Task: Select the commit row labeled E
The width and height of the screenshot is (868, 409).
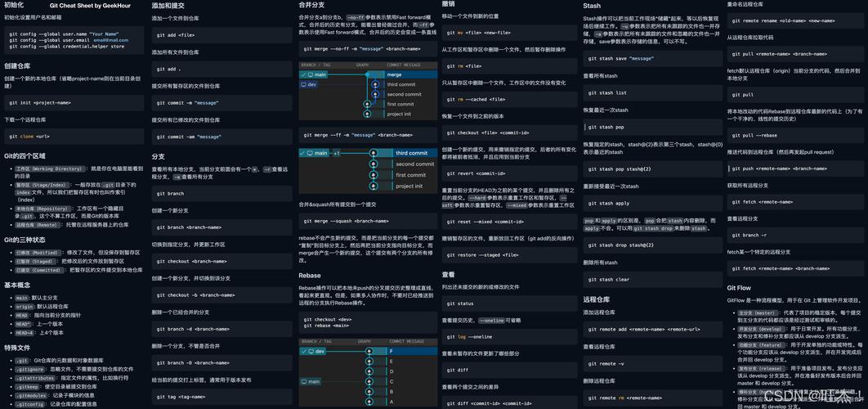Action: click(x=368, y=362)
